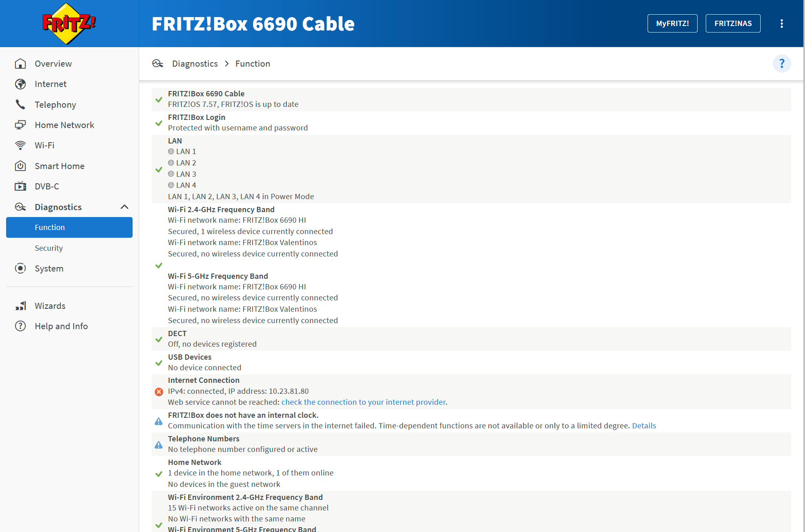
Task: Click green checkmark beside USB Devices
Action: tap(159, 363)
